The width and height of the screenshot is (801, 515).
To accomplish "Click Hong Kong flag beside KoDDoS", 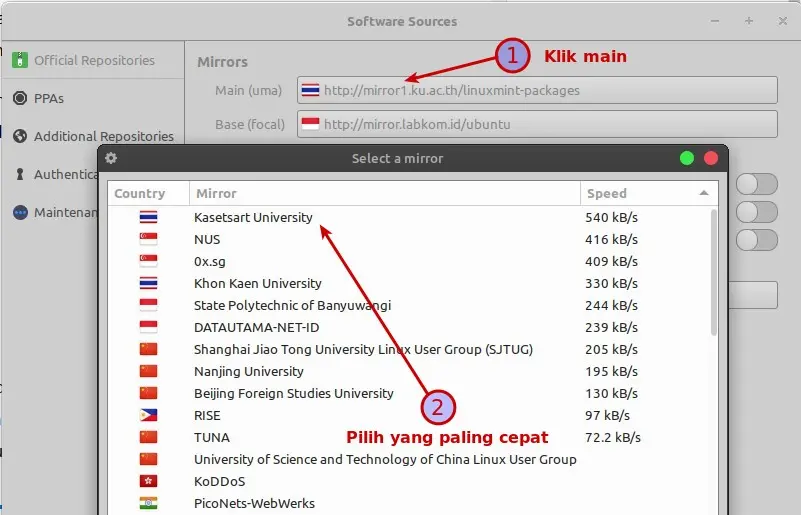I will (x=149, y=481).
